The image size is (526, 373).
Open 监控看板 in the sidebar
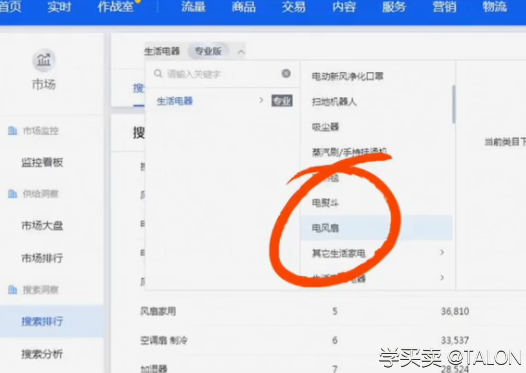coord(42,163)
